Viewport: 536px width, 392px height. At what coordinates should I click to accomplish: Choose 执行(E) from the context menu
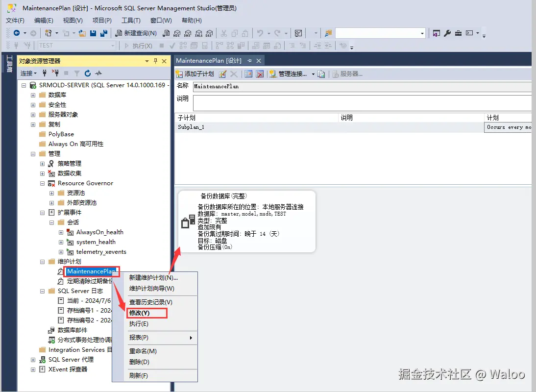(160, 324)
